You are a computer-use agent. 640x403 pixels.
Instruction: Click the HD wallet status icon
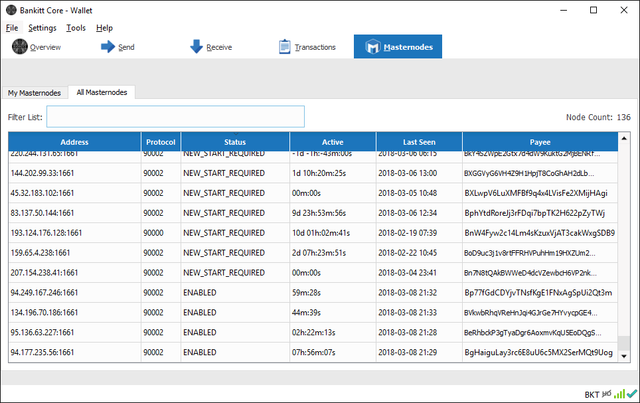coord(607,394)
